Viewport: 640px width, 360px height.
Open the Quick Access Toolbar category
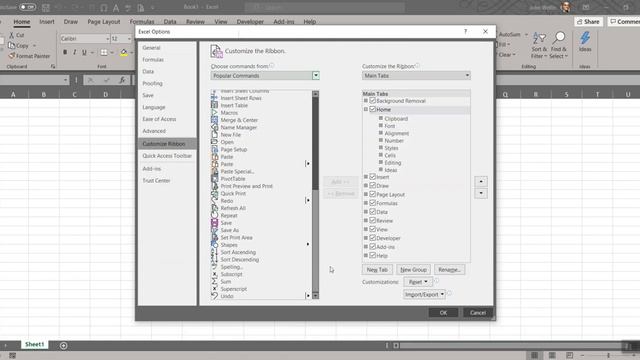167,156
